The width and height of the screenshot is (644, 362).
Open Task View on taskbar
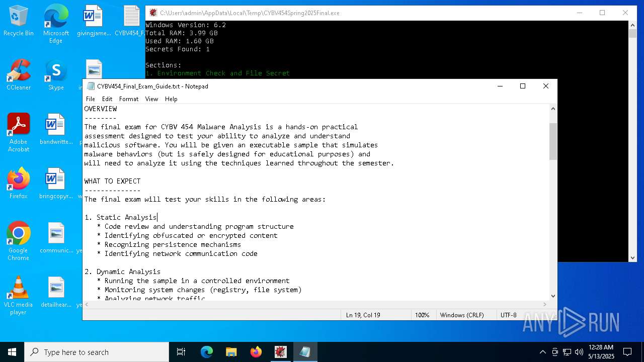[181, 352]
